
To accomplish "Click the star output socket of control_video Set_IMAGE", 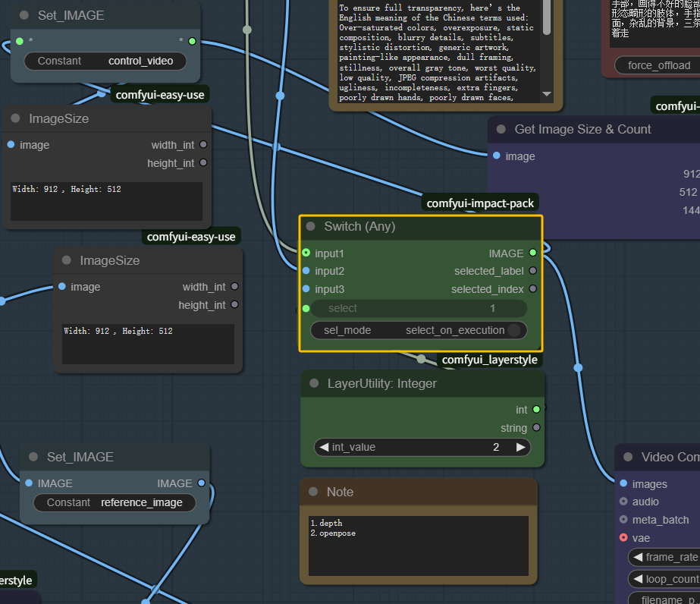I will (x=192, y=41).
